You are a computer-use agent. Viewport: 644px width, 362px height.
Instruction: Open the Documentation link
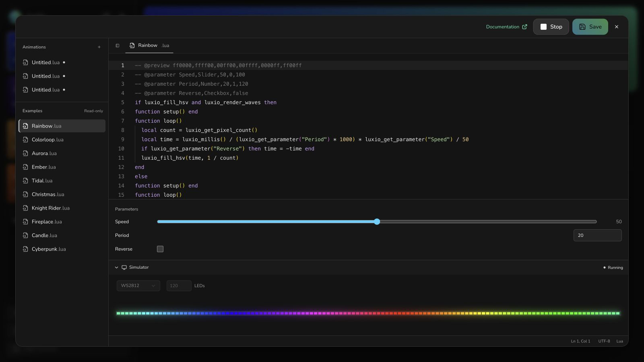pyautogui.click(x=506, y=27)
